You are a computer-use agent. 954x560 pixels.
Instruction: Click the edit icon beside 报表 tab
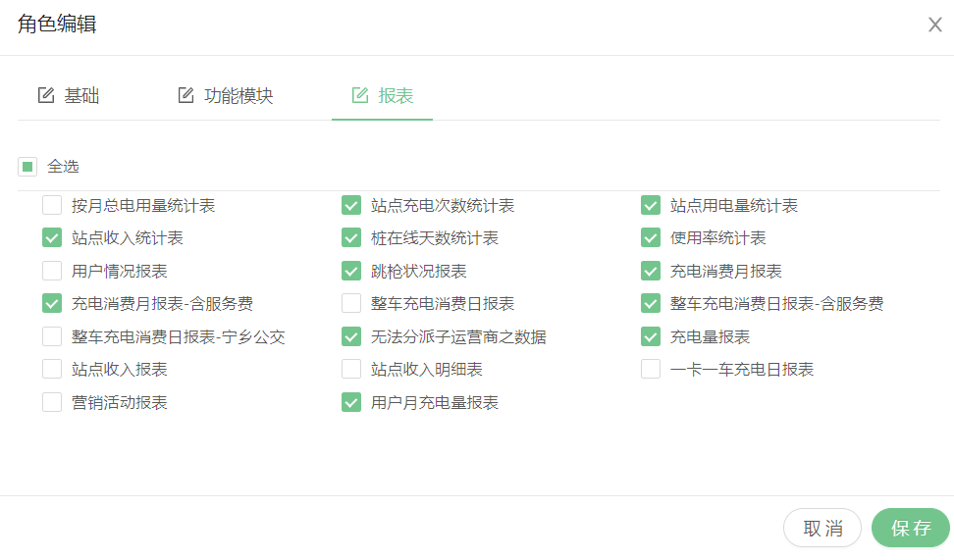pyautogui.click(x=360, y=95)
